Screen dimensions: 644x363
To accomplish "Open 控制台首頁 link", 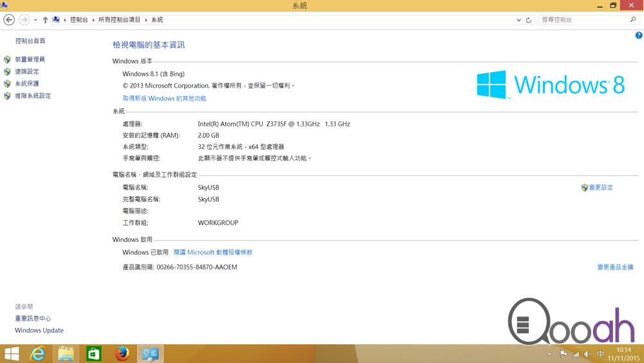I will pos(30,41).
